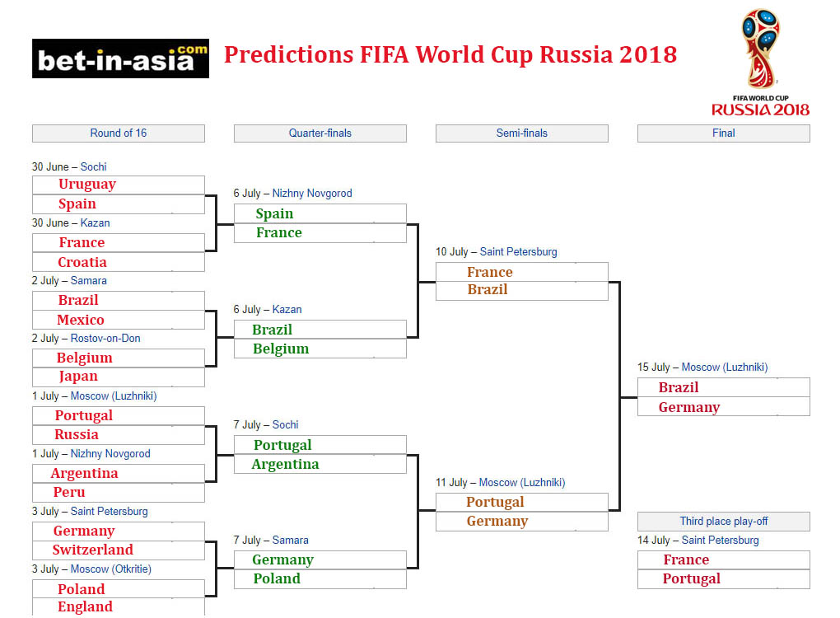Open the Semi-finals header link
The image size is (840, 618).
522,133
